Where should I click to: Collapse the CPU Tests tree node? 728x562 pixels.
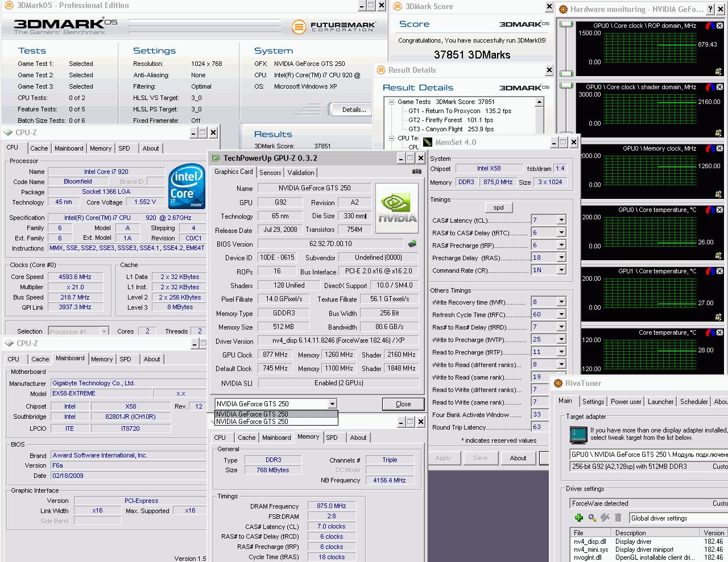391,138
